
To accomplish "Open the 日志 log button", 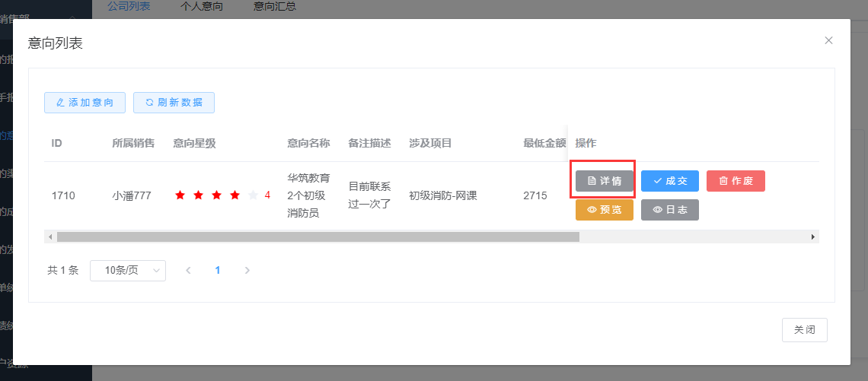I will click(x=669, y=210).
